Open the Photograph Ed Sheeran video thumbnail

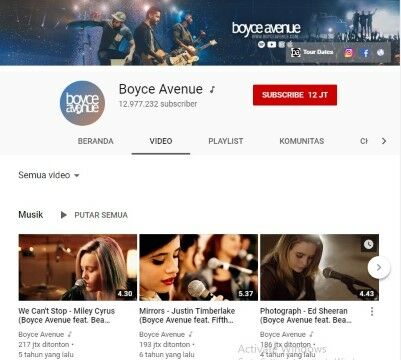tap(319, 267)
